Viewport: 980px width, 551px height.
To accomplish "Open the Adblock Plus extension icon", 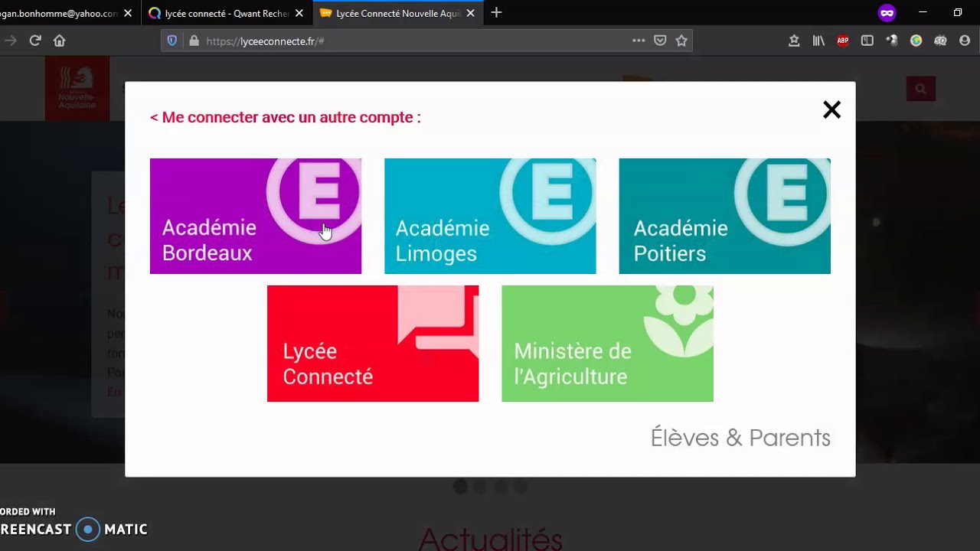I will point(843,41).
